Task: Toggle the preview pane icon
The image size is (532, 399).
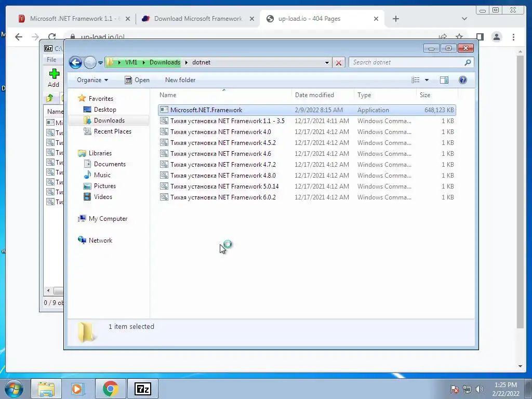Action: [444, 80]
